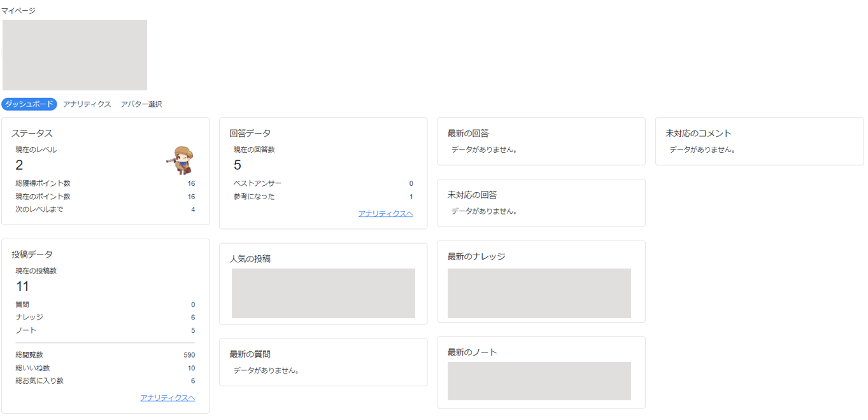Open the 最新のノート content thumbnail
Image resolution: width=868 pixels, height=420 pixels.
[x=539, y=381]
